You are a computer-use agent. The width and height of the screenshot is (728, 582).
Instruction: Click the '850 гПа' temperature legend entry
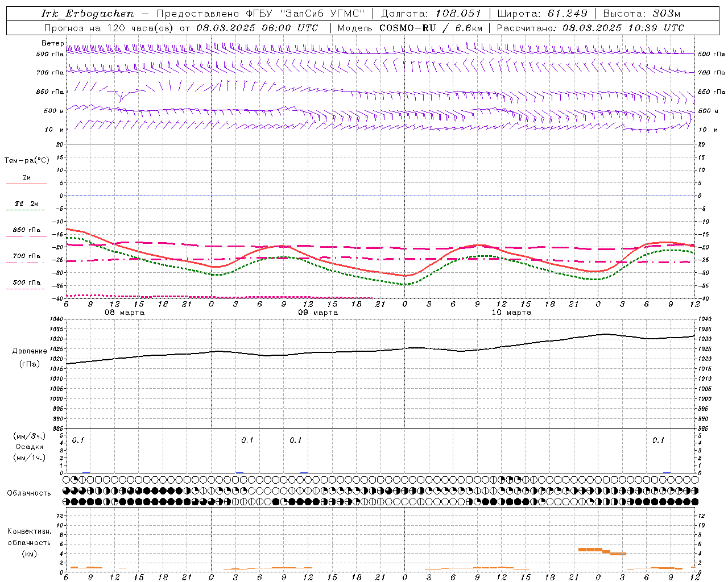(x=27, y=230)
